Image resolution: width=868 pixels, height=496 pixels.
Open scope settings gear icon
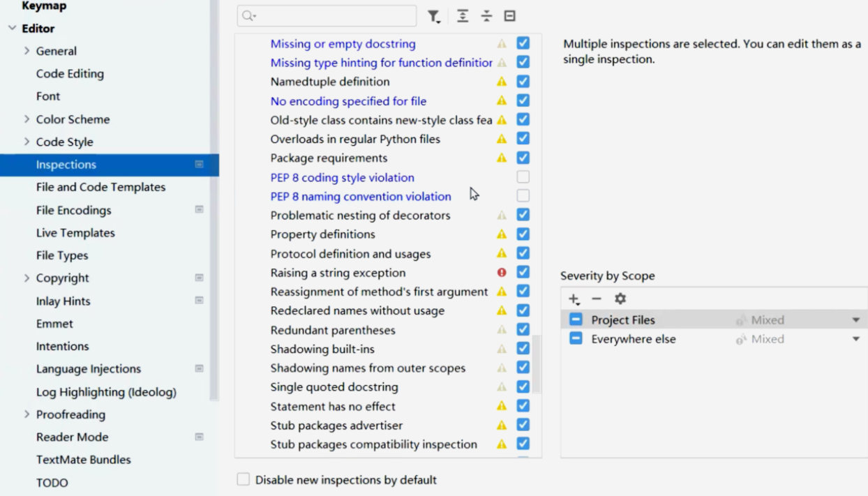620,299
